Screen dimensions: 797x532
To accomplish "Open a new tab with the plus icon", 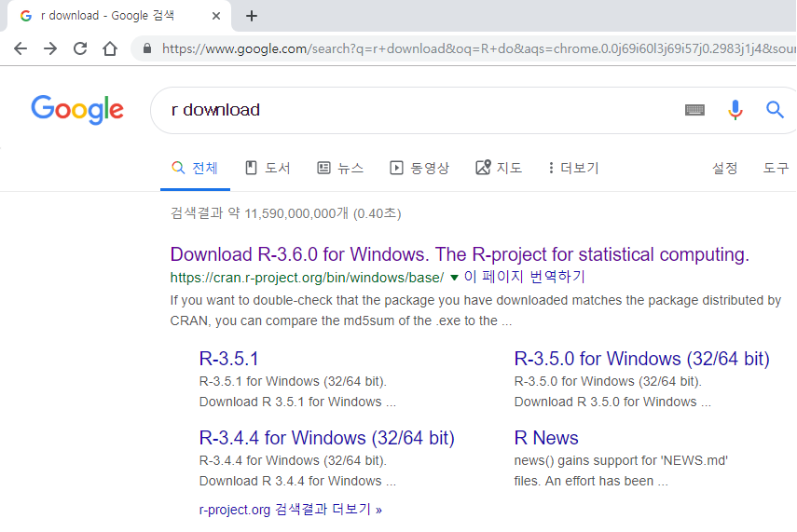I will tap(252, 16).
